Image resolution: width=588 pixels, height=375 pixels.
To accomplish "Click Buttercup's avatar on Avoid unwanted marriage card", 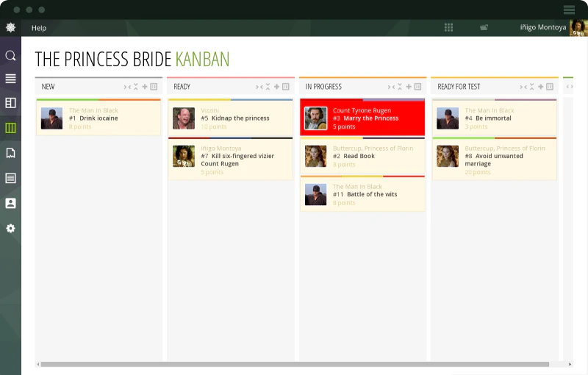I will point(448,157).
